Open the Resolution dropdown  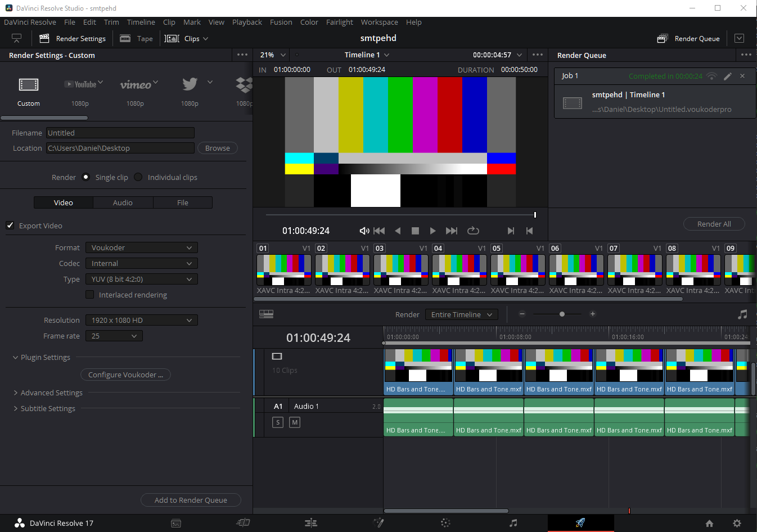point(141,320)
